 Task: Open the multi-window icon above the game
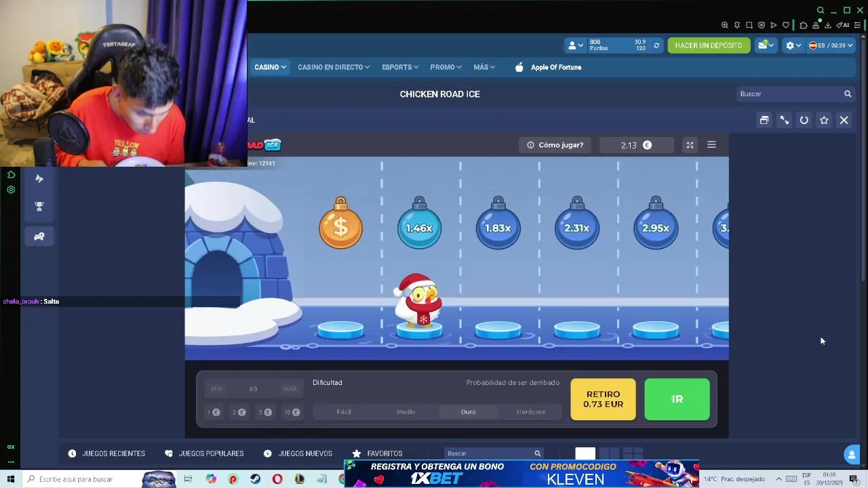[x=764, y=120]
